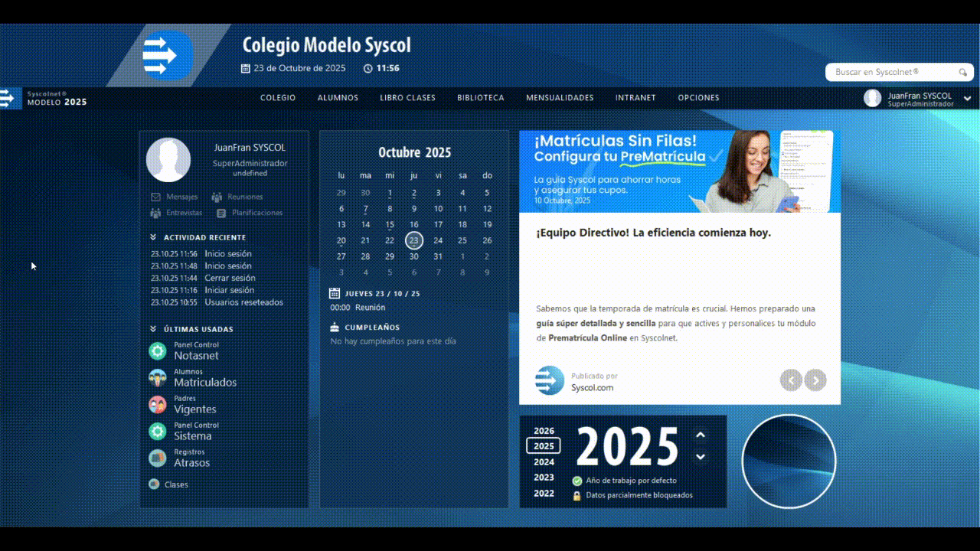980x551 pixels.
Task: Decrease year with the down chevron
Action: pyautogui.click(x=700, y=457)
